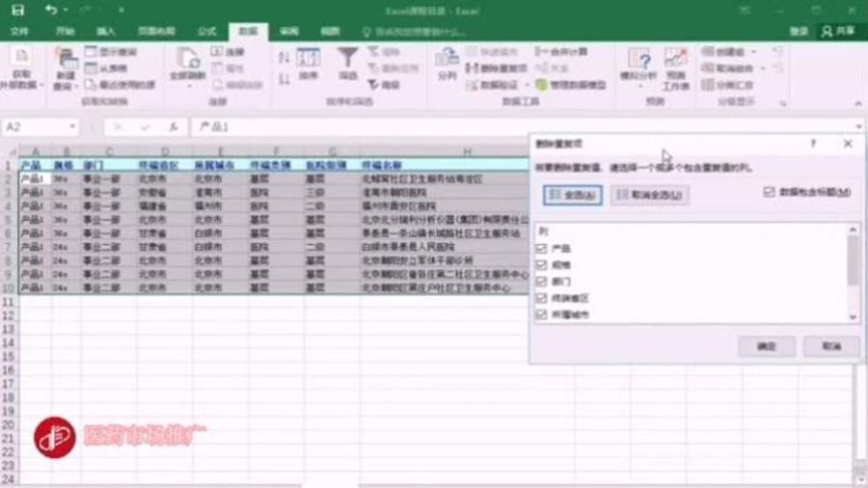Image resolution: width=868 pixels, height=488 pixels.
Task: Expand the formula bar with right-end arrow
Action: (x=858, y=126)
